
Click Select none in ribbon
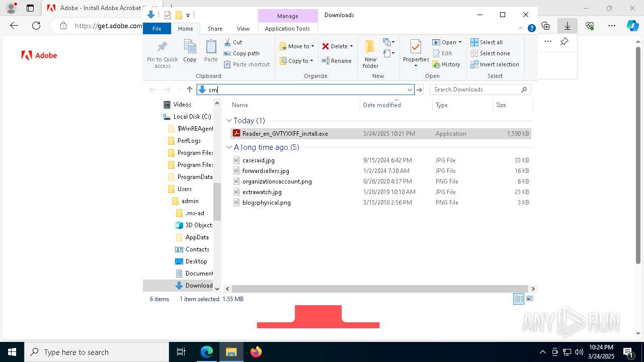(491, 53)
